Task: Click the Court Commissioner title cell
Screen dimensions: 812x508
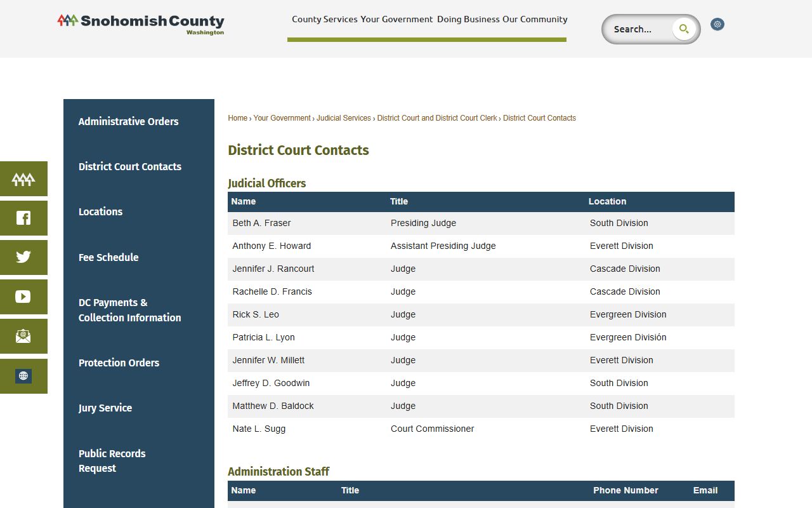Action: (x=433, y=429)
